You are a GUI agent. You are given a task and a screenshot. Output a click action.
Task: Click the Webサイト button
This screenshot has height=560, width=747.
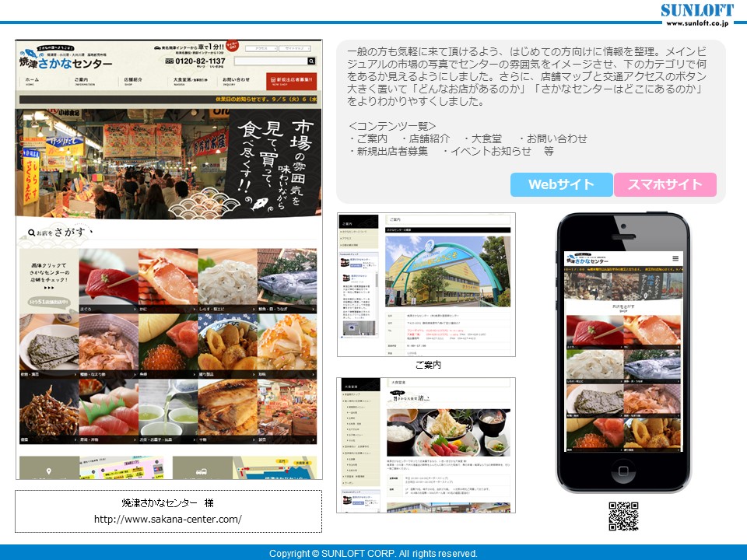coord(561,185)
